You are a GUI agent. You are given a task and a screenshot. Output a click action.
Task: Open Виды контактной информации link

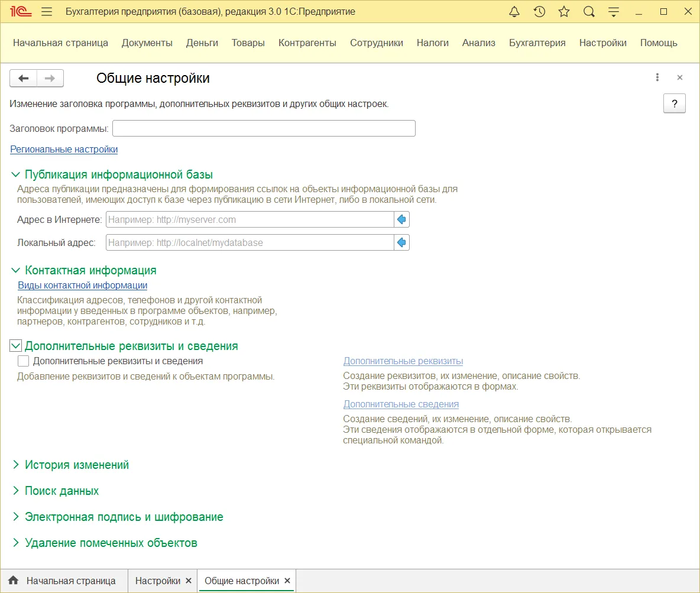pyautogui.click(x=83, y=285)
